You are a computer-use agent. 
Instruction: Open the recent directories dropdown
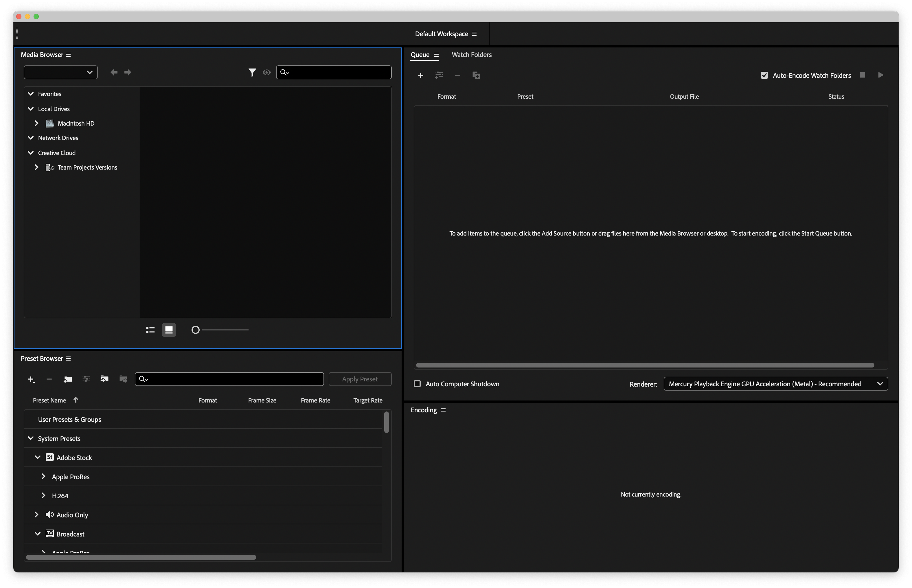[x=61, y=72]
